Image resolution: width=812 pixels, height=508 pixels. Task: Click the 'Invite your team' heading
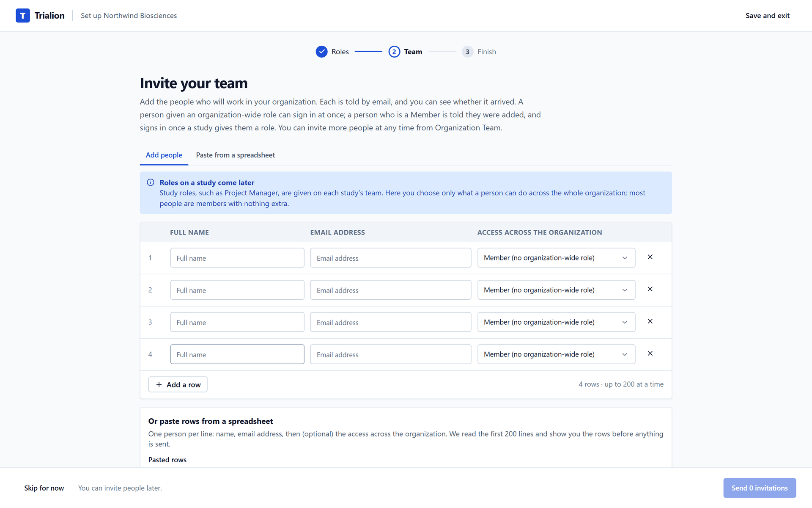[x=194, y=83]
